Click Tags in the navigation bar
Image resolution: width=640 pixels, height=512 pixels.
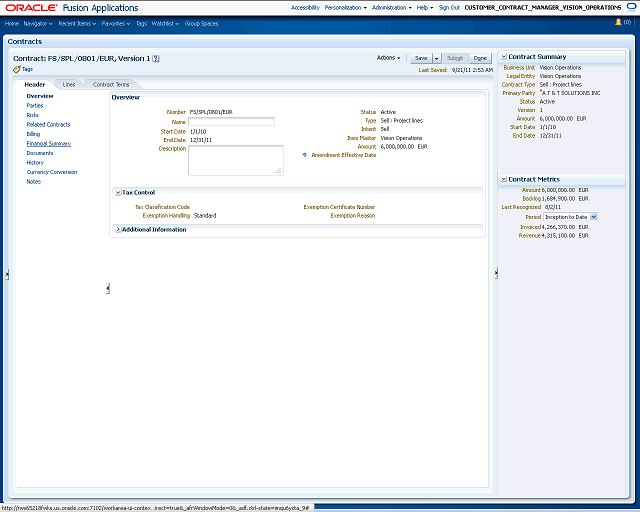click(x=141, y=24)
